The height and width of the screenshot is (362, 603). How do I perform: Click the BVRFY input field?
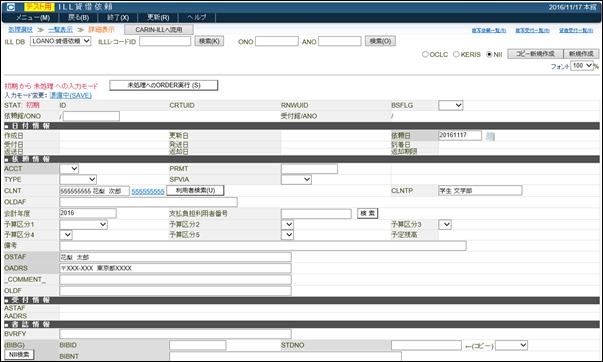[175, 334]
